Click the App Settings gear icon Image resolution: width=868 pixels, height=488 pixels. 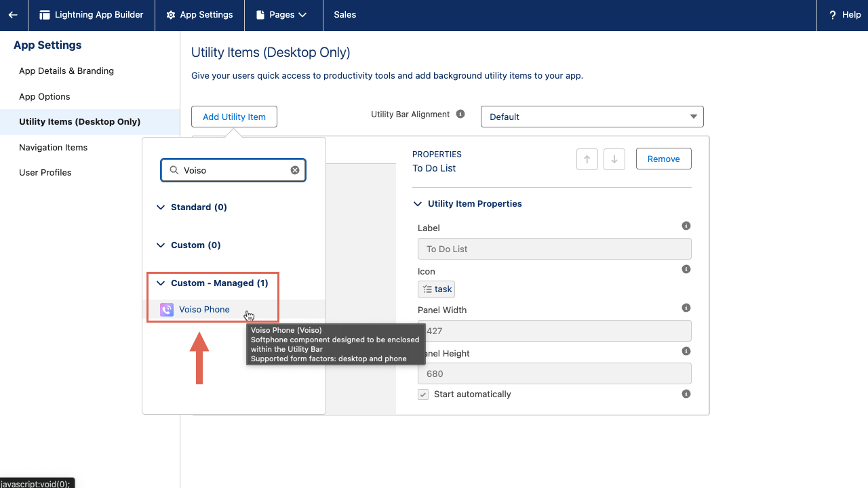[x=171, y=15]
